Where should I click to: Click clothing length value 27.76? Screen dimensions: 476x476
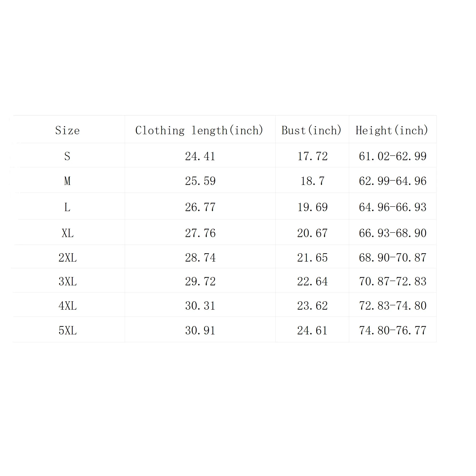click(200, 233)
